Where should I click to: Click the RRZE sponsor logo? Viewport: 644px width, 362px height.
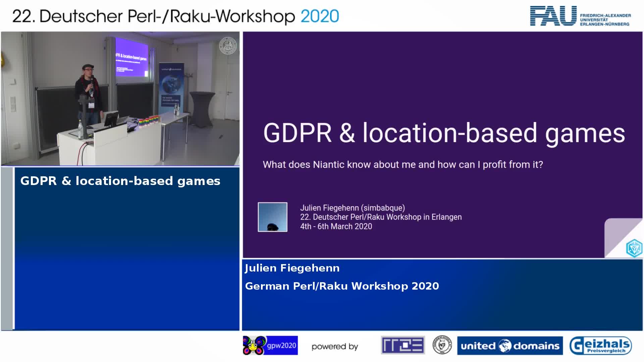(402, 345)
